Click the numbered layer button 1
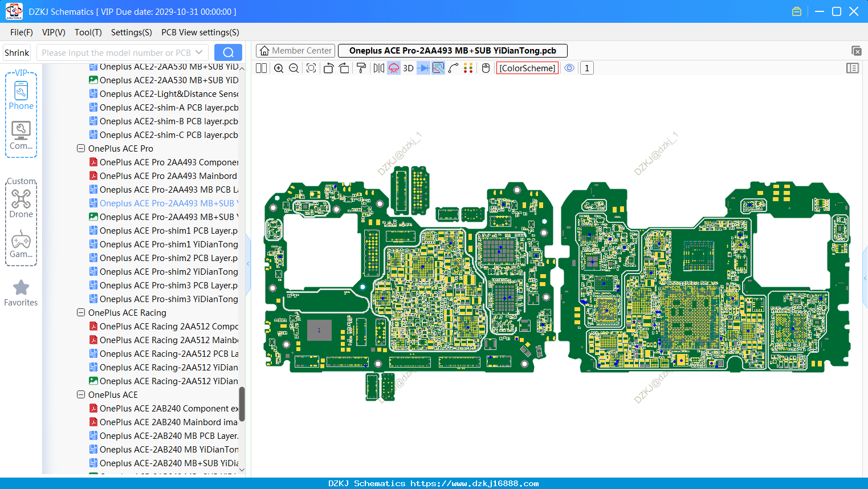 pos(587,68)
